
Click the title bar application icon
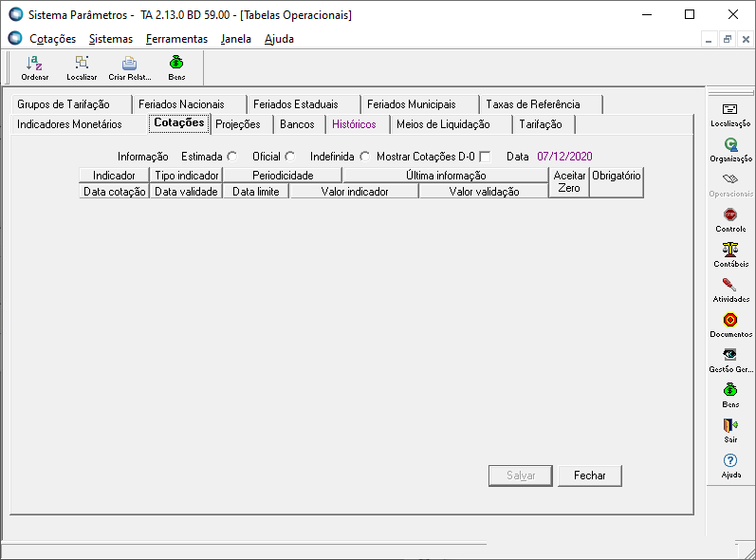pos(16,14)
